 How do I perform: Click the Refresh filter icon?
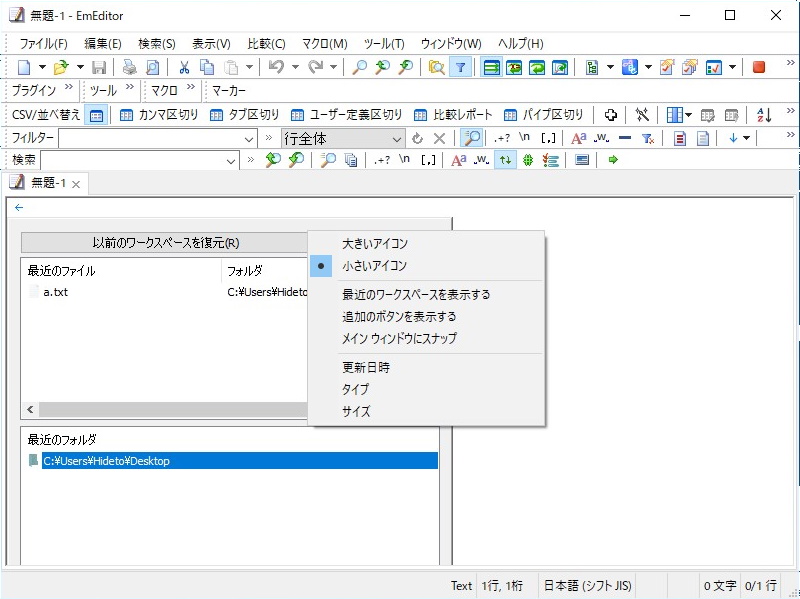[x=417, y=138]
